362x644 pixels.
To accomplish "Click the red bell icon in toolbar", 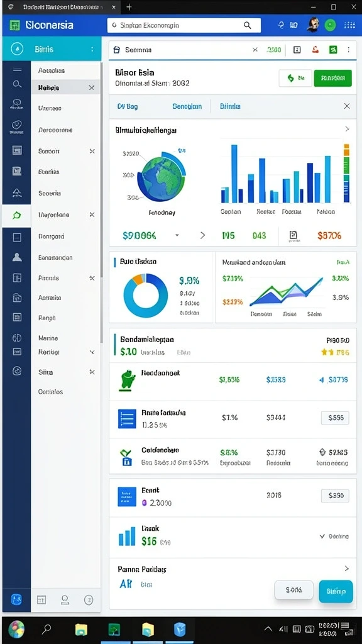I will (315, 50).
